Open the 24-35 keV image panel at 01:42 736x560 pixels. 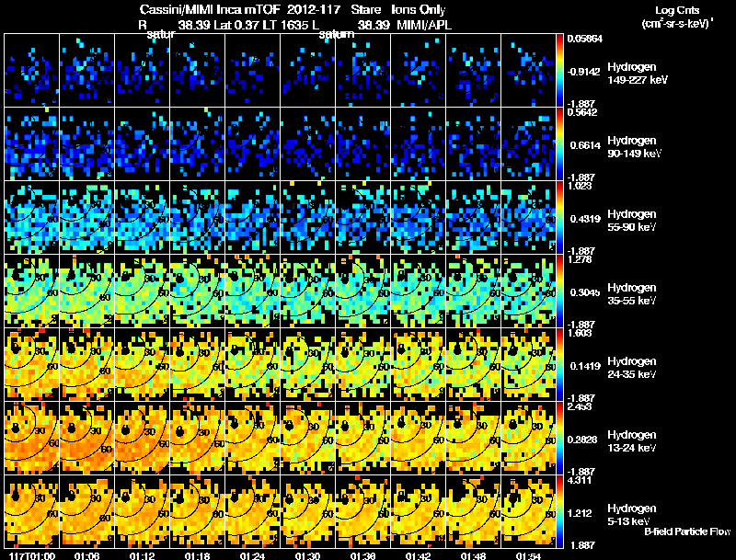(x=419, y=365)
